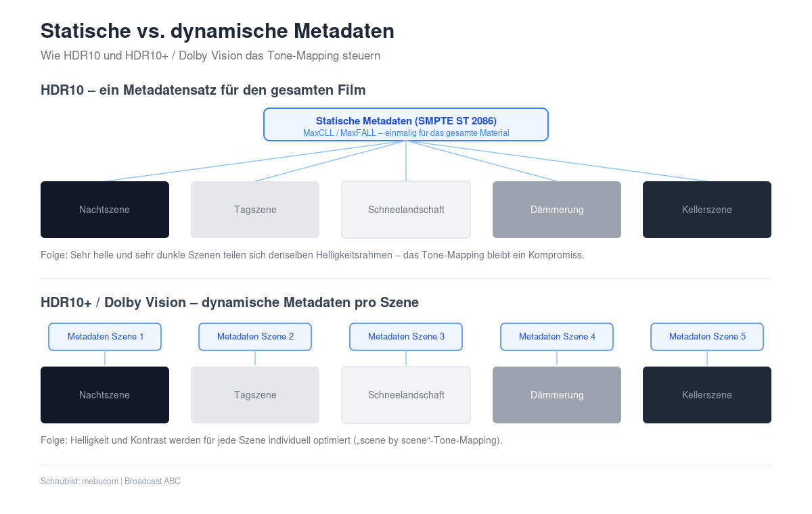Screen dimensions: 812x514
Task: Click heading 'HDR10 – ein Metadatensatz für den gesamten Film'
Action: click(203, 90)
